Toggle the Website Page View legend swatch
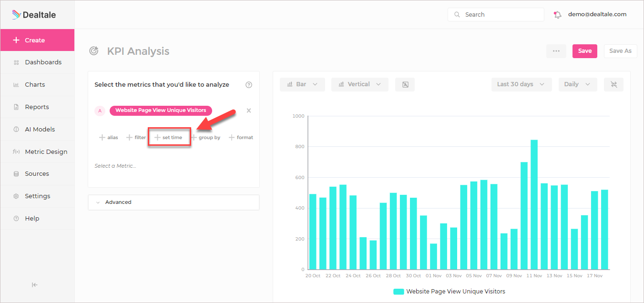The width and height of the screenshot is (644, 303). [399, 291]
